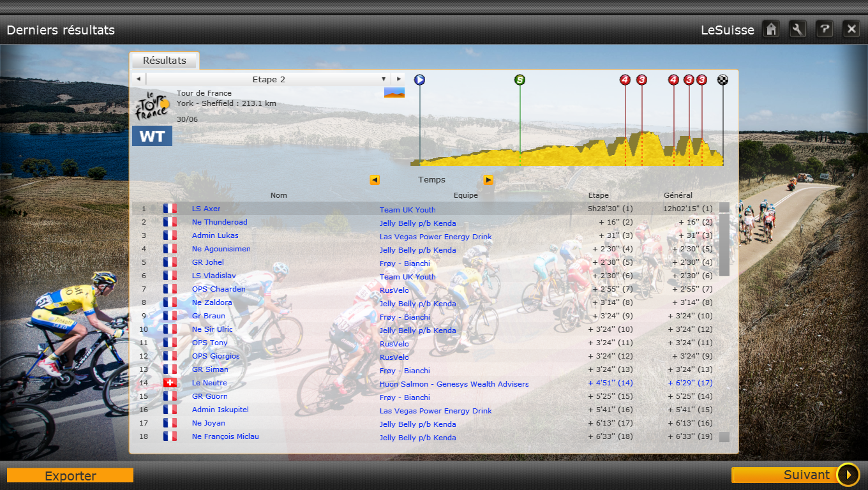The width and height of the screenshot is (868, 490).
Task: Open rider LS Vladislav
Action: [214, 276]
